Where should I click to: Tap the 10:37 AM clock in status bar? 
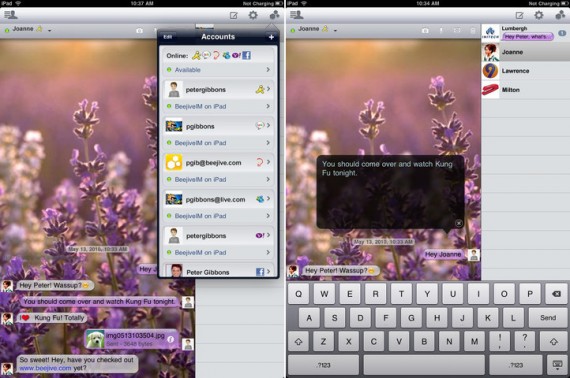(x=142, y=3)
